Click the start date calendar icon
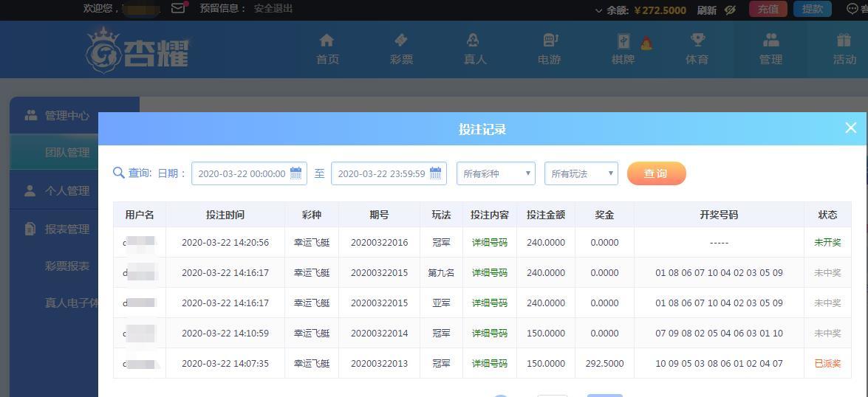Image resolution: width=868 pixels, height=397 pixels. 295,173
